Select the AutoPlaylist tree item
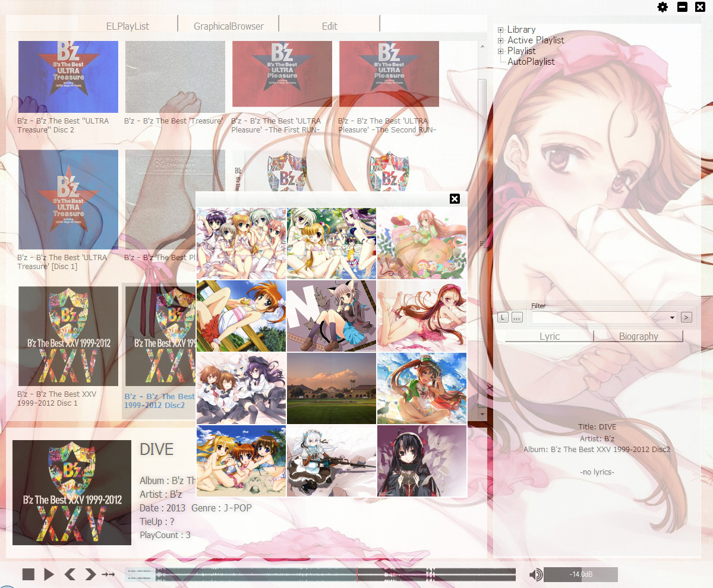The width and height of the screenshot is (713, 588). (531, 62)
